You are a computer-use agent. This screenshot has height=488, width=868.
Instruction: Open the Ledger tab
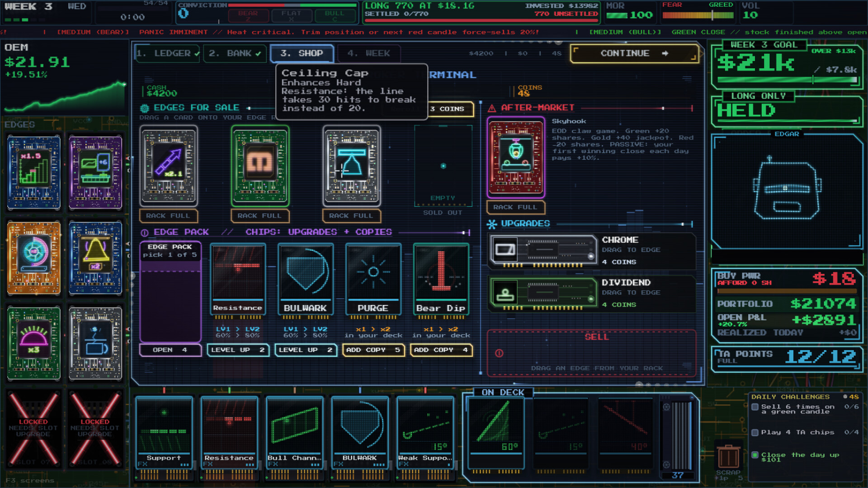point(168,53)
